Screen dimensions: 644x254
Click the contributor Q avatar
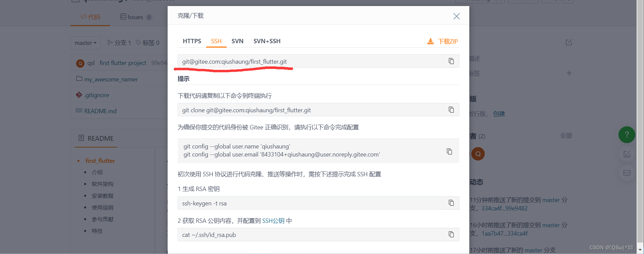478,154
